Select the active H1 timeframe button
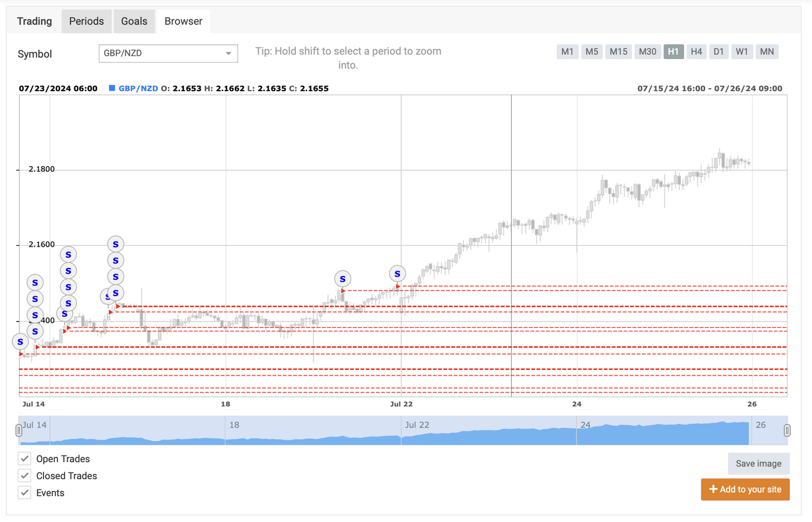812x522 pixels. click(x=674, y=52)
